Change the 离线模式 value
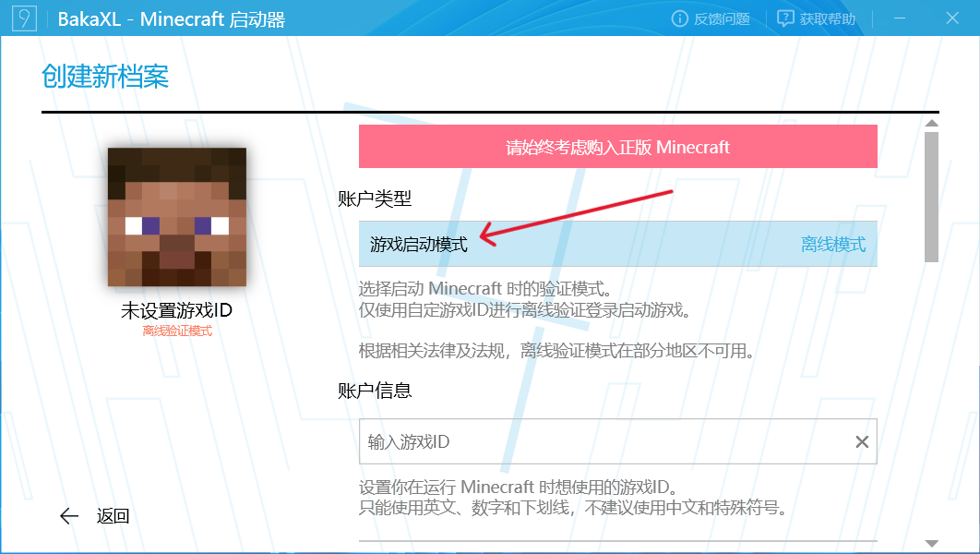This screenshot has height=554, width=980. 832,245
